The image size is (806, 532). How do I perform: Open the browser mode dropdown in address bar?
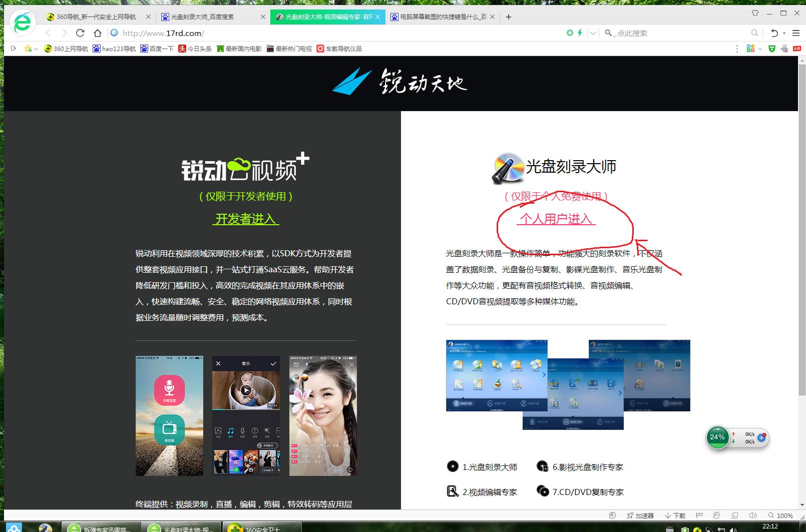click(593, 33)
